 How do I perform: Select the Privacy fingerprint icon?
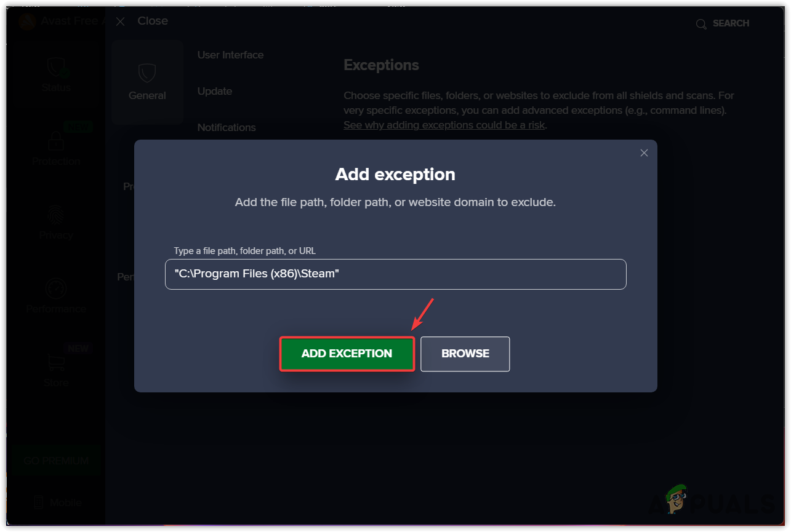[56, 215]
